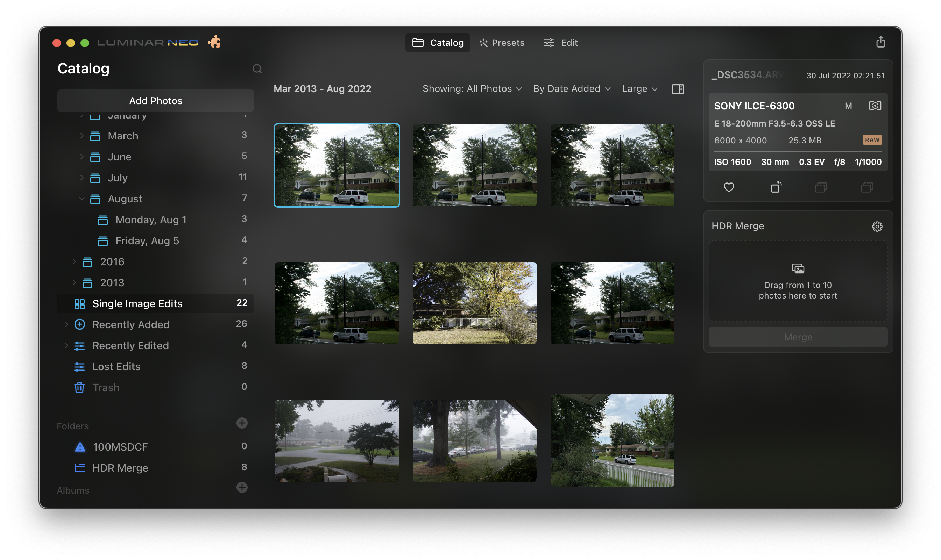Select the yellow tree and fence thumbnail
Screen dimensions: 941x560
[x=474, y=303]
